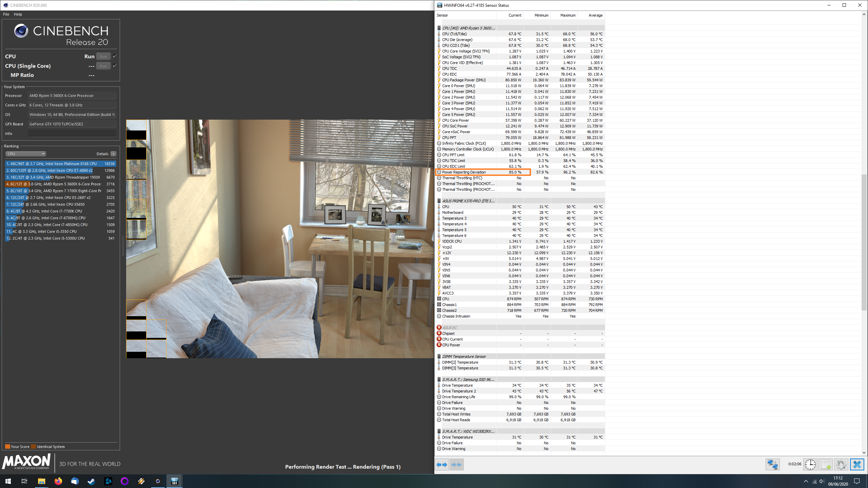The width and height of the screenshot is (868, 488).
Task: Click the purple ring taskbar icon
Action: click(125, 481)
